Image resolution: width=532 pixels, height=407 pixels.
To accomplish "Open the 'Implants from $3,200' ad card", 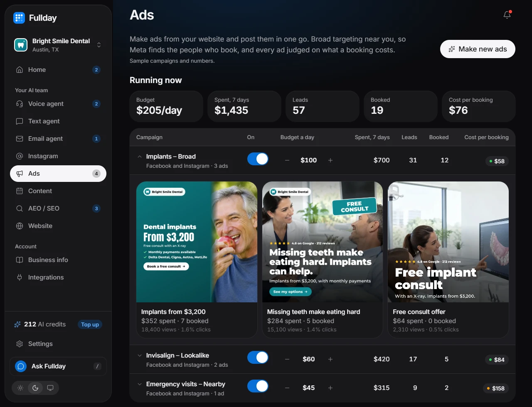I will 197,260.
